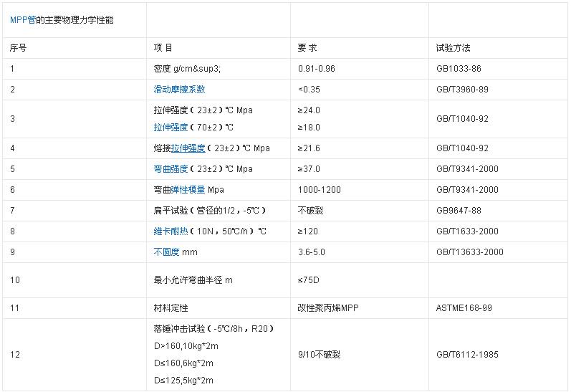Click underlined 拉伸强度 link in 熔接 row

tap(188, 148)
